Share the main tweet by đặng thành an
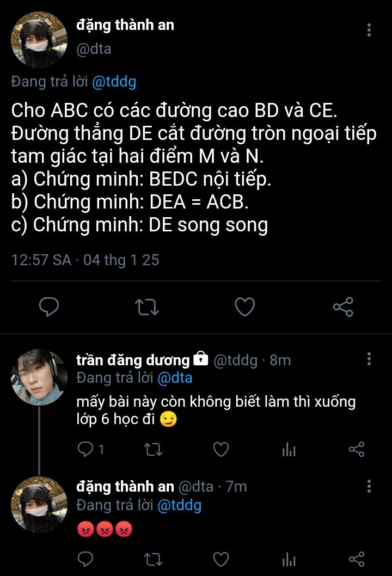 (343, 307)
